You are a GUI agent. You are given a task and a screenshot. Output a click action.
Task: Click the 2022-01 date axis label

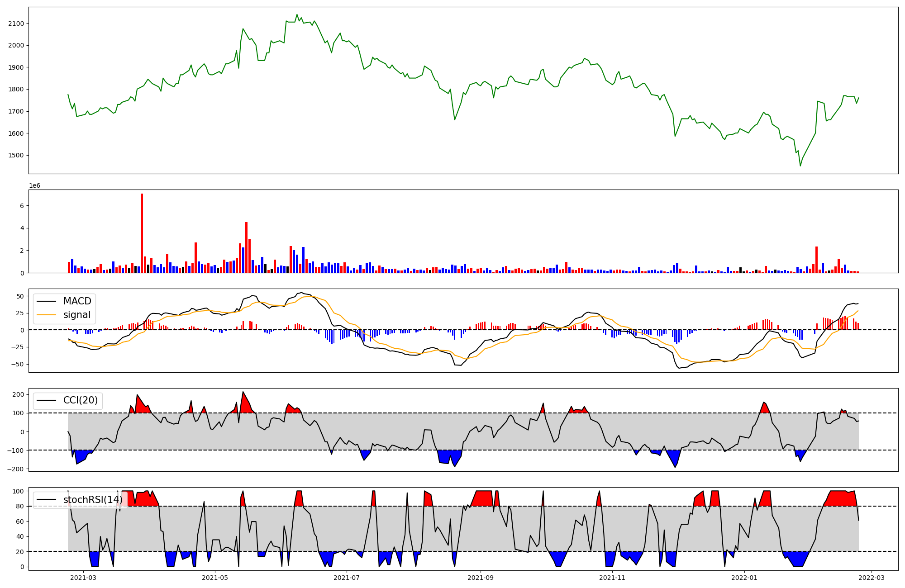pyautogui.click(x=744, y=577)
